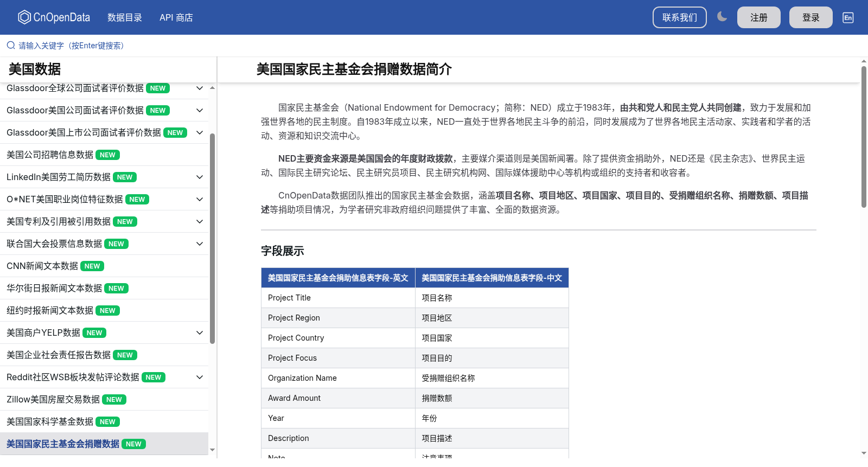The image size is (868, 467).
Task: Click NEW badge beside Zillow美国房屋交易数据
Action: tap(114, 399)
